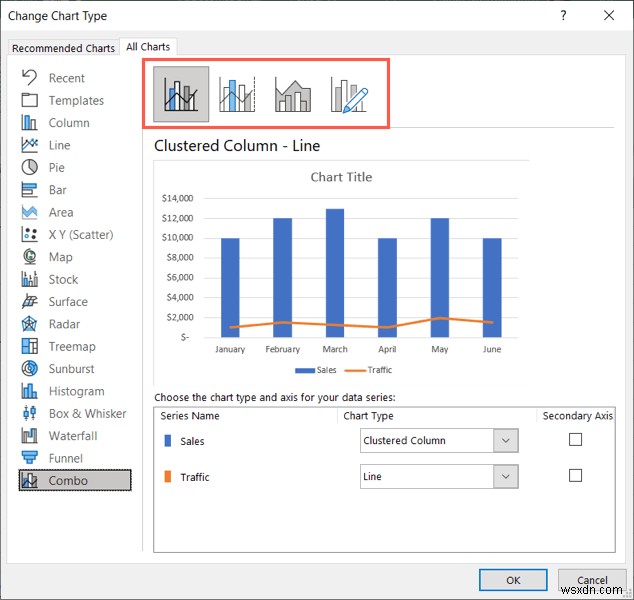This screenshot has width=634, height=600.
Task: Click the $14,000 axis label
Action: (x=178, y=198)
